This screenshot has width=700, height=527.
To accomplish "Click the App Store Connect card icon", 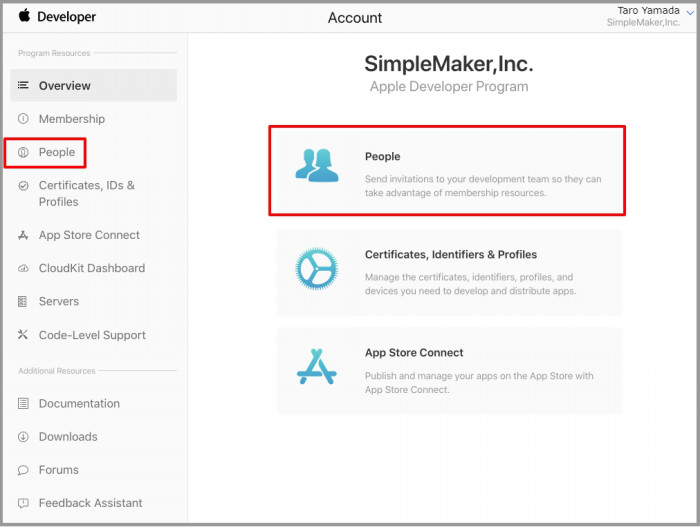I will pyautogui.click(x=317, y=367).
